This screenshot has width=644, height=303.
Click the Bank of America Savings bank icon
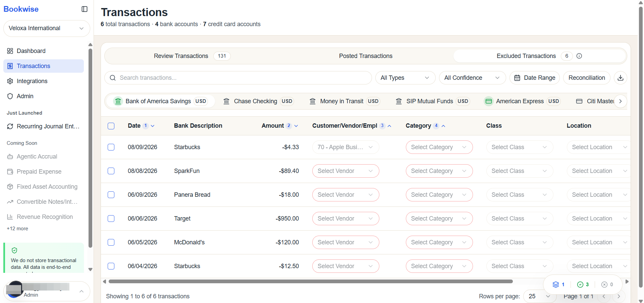click(x=118, y=101)
